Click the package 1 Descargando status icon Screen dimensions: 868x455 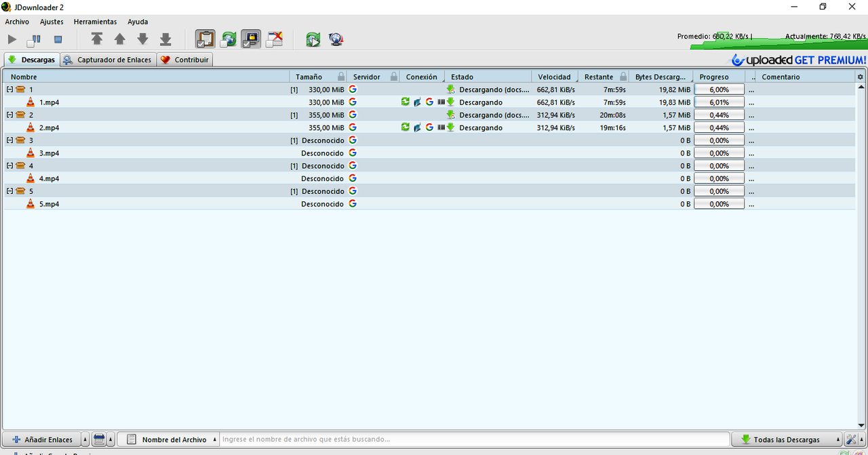coord(450,90)
